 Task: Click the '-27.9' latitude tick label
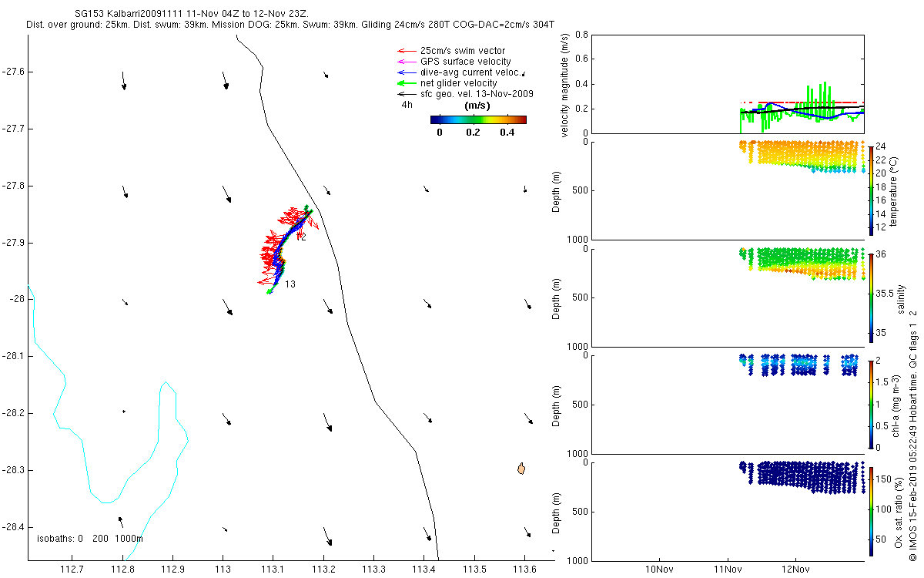click(13, 243)
